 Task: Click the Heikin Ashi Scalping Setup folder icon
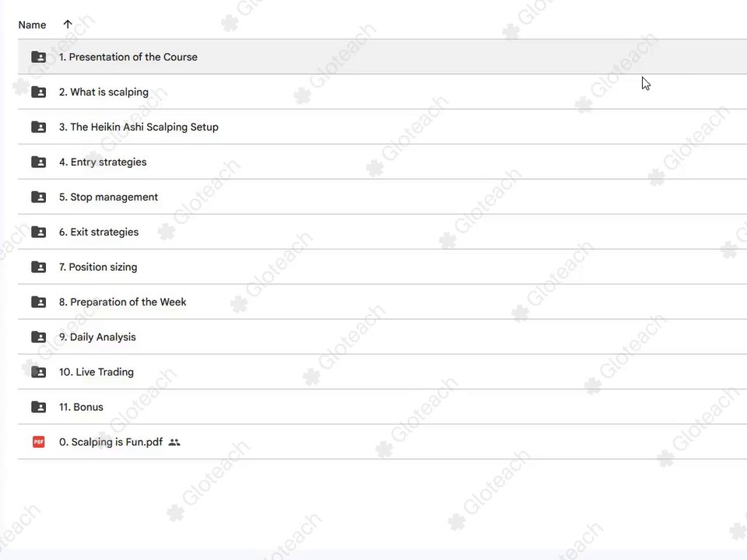[39, 127]
